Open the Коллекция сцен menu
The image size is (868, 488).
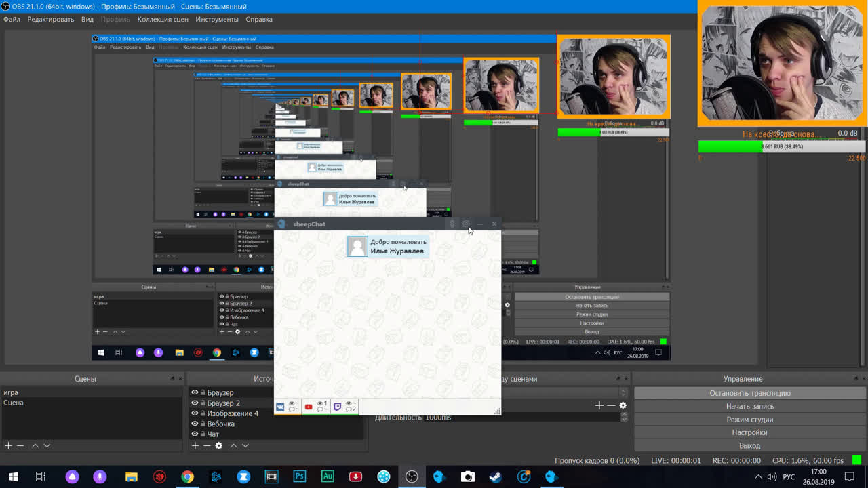click(x=163, y=19)
